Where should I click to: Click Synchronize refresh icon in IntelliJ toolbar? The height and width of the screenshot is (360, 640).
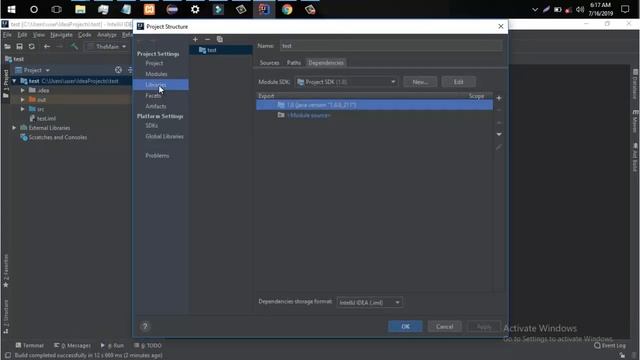click(31, 47)
